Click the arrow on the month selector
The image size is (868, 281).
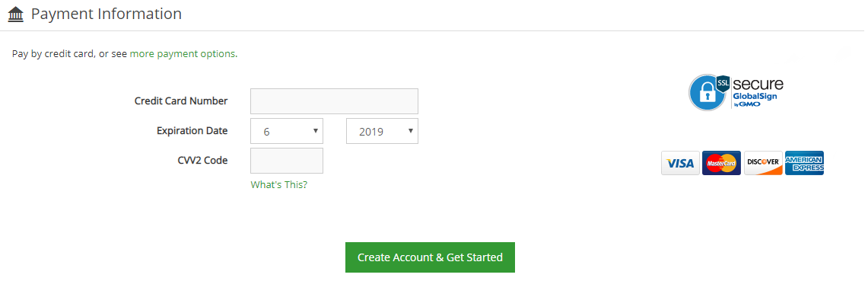(315, 131)
